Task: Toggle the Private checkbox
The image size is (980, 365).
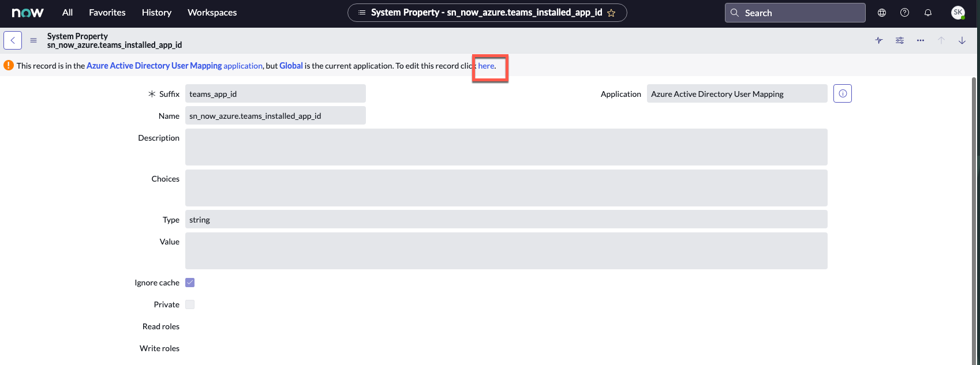Action: pyautogui.click(x=190, y=304)
